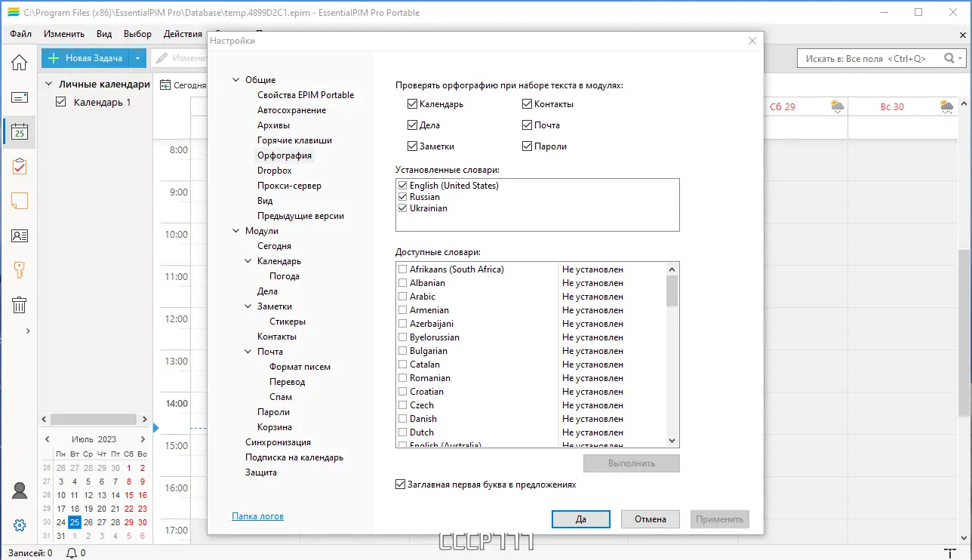
Task: Select July 28 in the mini calendar
Action: (115, 522)
